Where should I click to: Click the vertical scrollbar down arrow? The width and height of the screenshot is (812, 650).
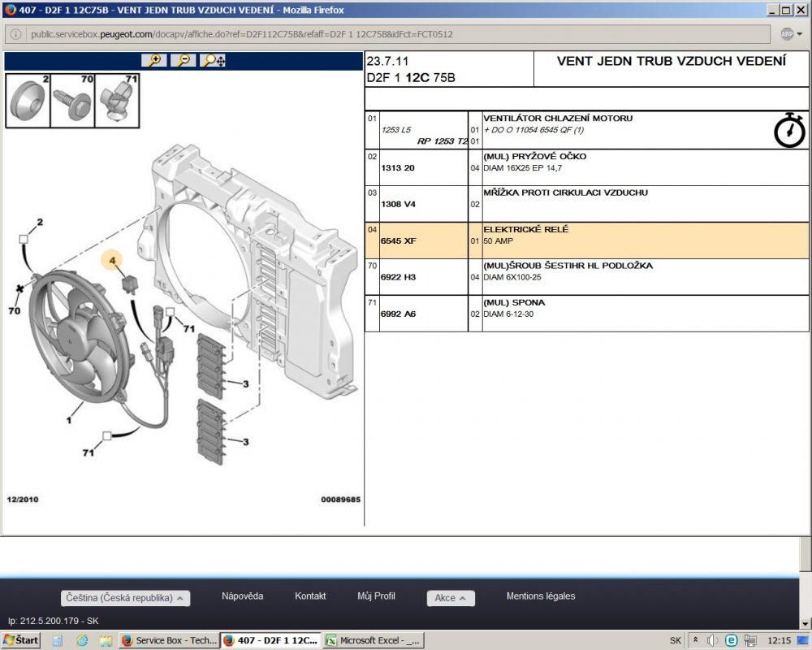point(805,623)
